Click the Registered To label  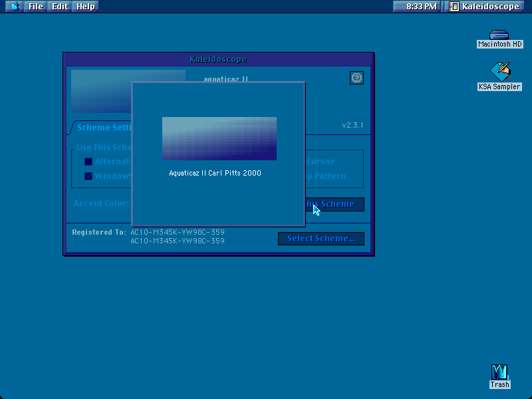(98, 232)
